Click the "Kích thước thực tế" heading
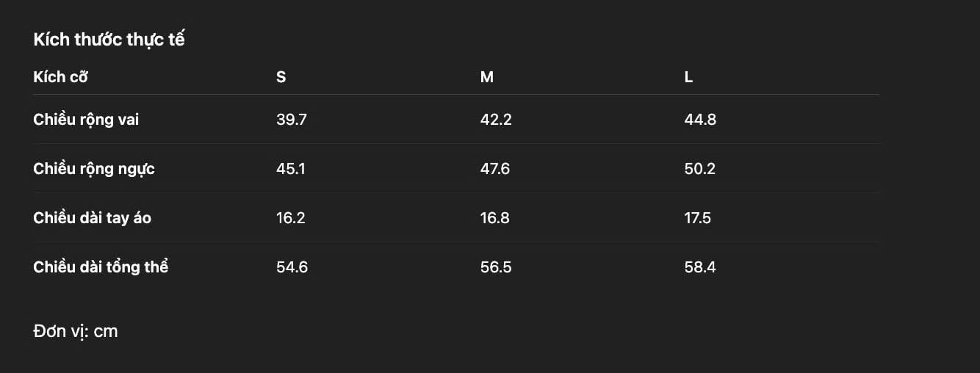 (x=109, y=40)
